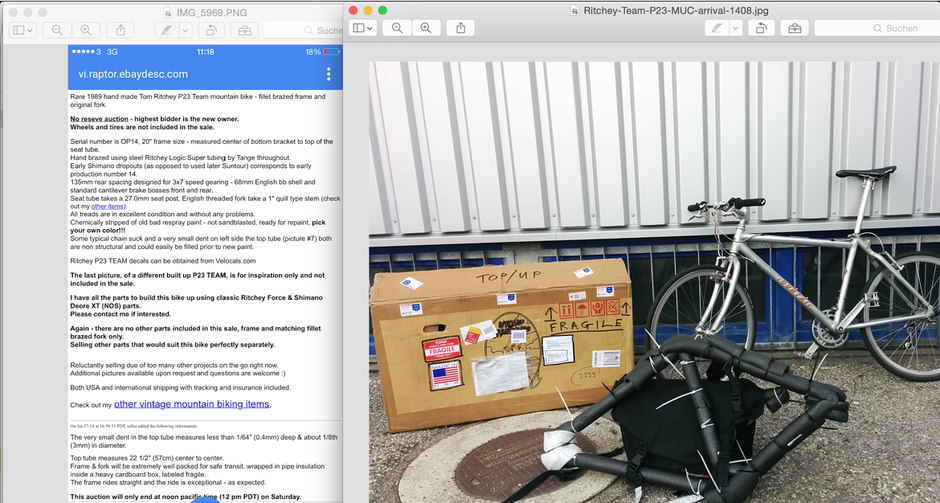Open 'other vintage mountain biking items' link
This screenshot has width=940, height=503.
pos(192,404)
